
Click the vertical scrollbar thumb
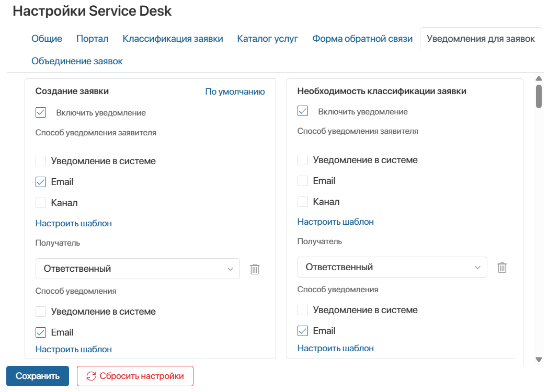538,96
